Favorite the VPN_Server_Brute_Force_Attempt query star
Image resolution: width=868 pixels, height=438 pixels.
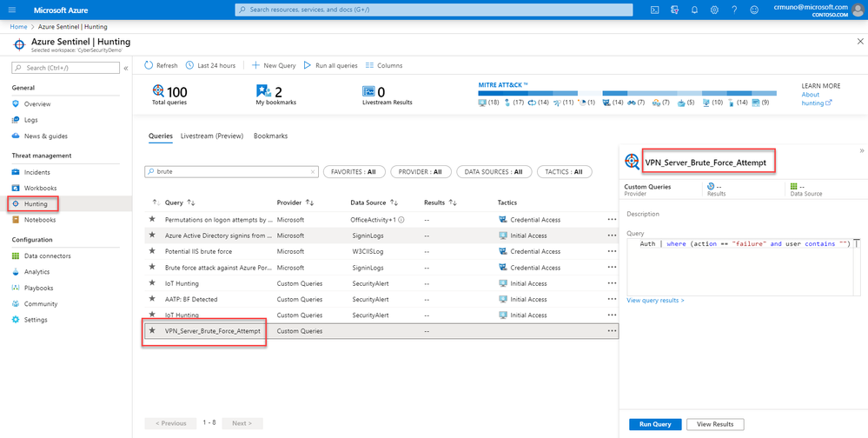[152, 330]
